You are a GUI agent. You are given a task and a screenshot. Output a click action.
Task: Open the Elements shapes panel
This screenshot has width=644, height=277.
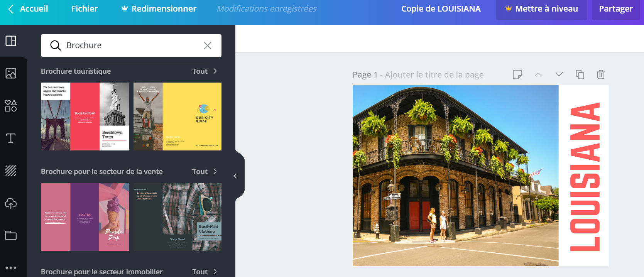(x=11, y=106)
